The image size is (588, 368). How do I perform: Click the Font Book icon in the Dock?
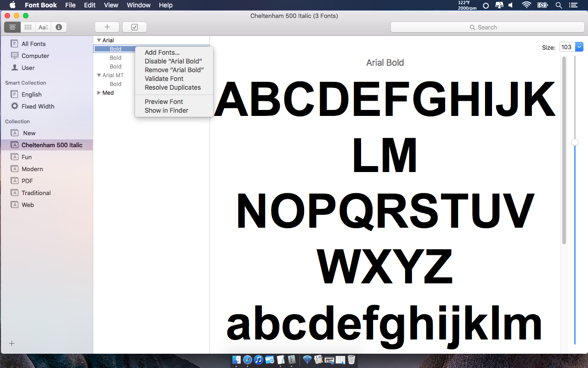point(292,360)
